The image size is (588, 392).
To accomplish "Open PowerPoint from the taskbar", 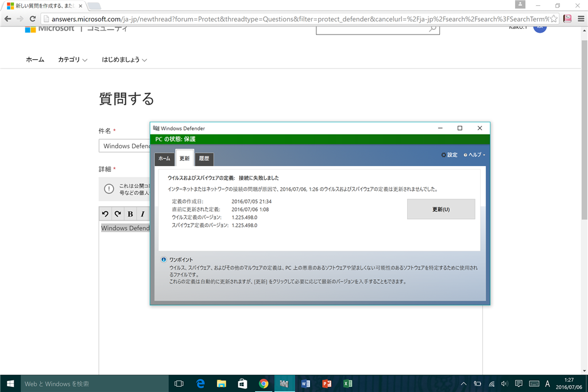I will (x=327, y=383).
